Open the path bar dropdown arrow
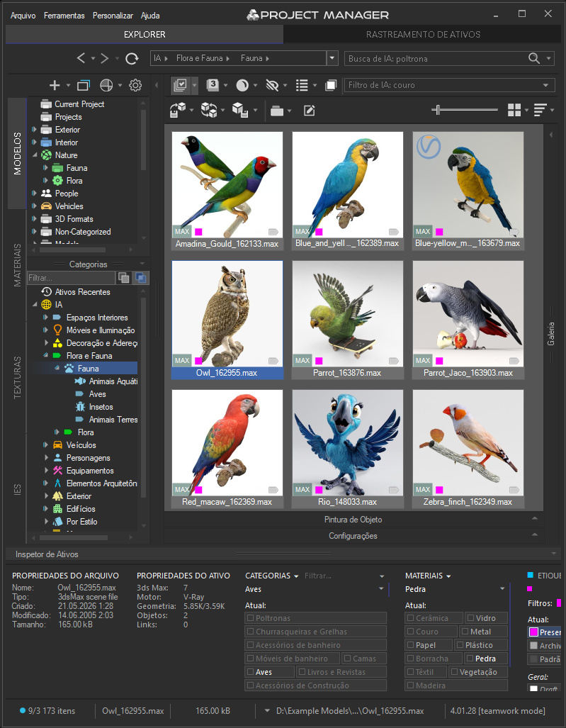Viewport: 566px width, 728px height. [x=332, y=58]
